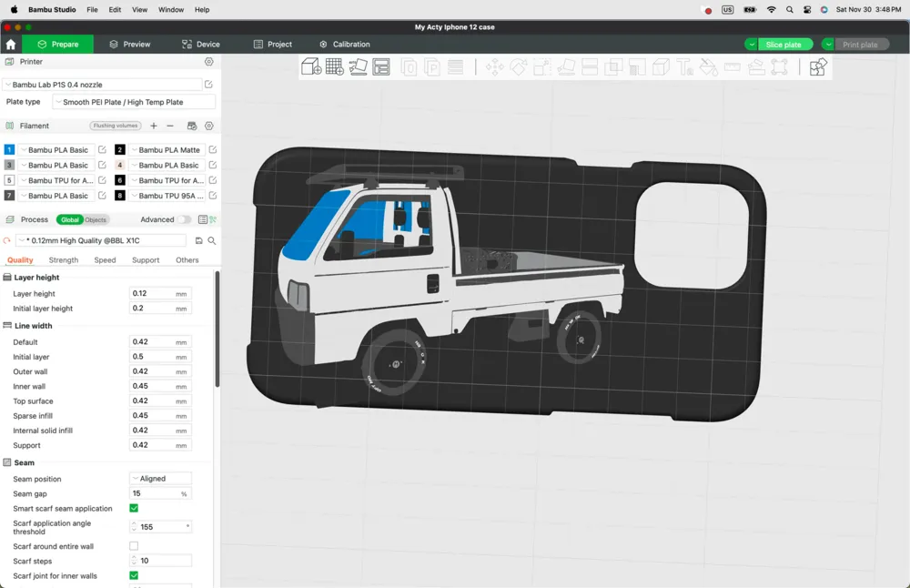
Task: Edit the Bambu Lab P1S printer preset
Action: (x=208, y=84)
